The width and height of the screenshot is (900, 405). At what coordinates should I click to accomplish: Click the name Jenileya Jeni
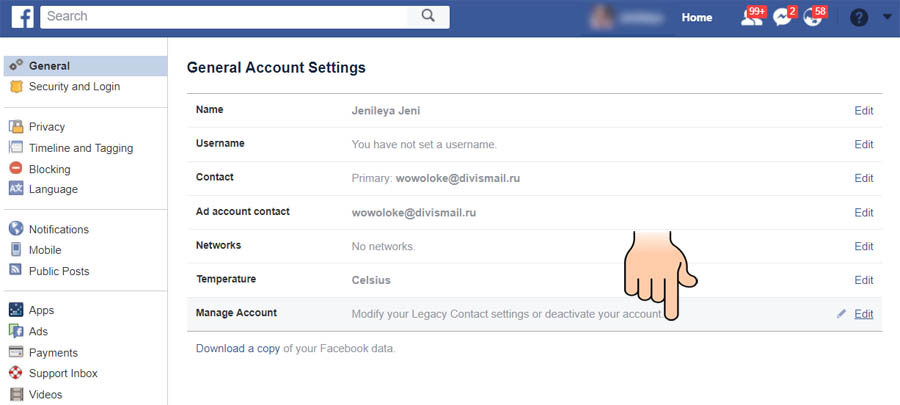pyautogui.click(x=386, y=111)
